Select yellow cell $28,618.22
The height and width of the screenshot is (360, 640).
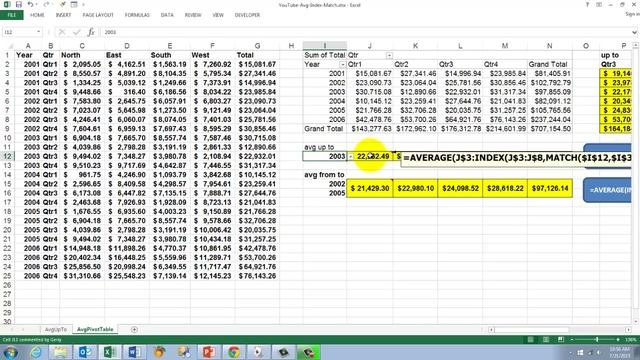[x=505, y=188]
